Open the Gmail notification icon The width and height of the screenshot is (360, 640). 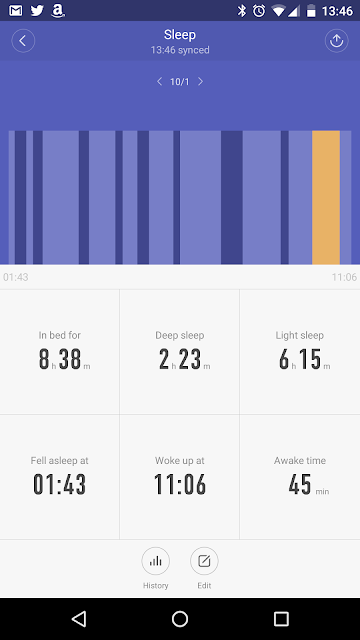16,11
